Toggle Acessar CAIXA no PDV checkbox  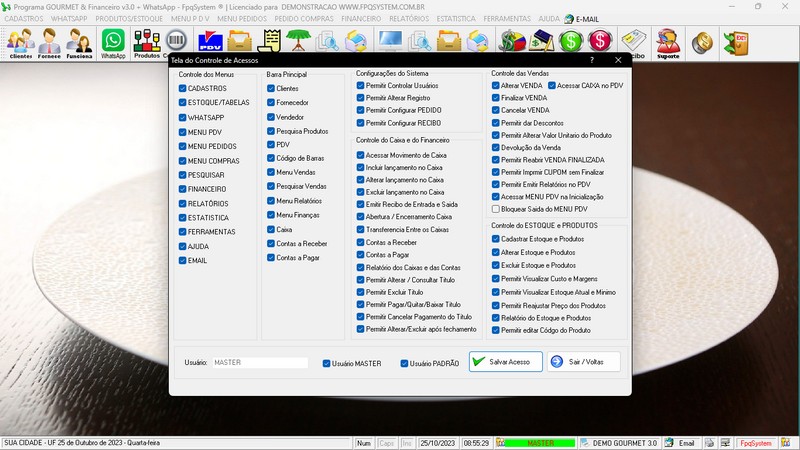pyautogui.click(x=552, y=86)
